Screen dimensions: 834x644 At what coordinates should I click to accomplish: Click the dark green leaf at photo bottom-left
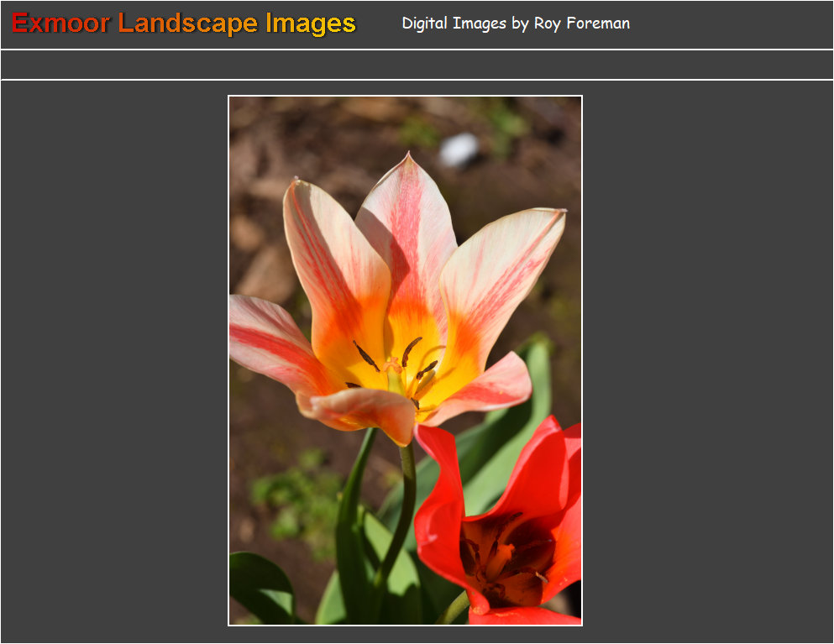(259, 586)
